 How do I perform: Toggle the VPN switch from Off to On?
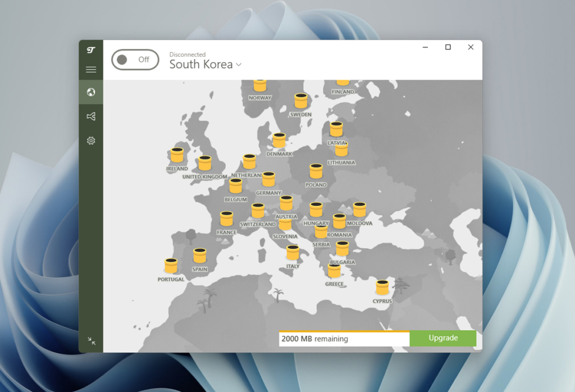135,60
